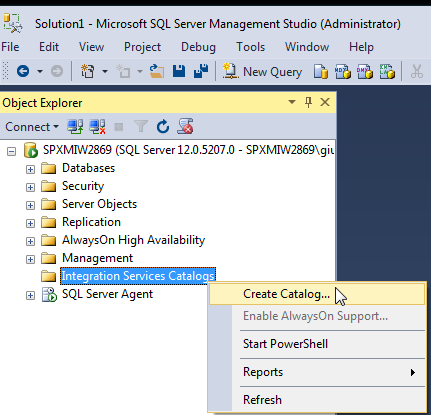Open the Project menu
Viewport: 431px width, 415px height.
[142, 47]
